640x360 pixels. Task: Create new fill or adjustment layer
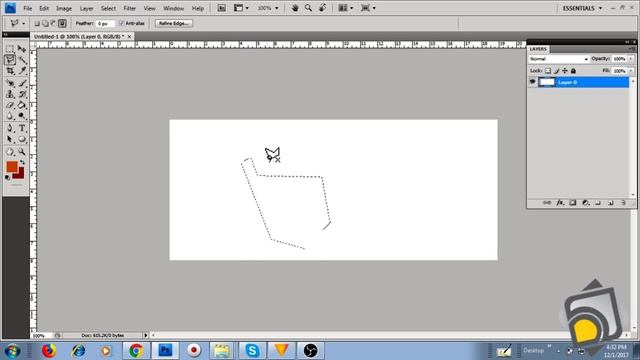(586, 203)
